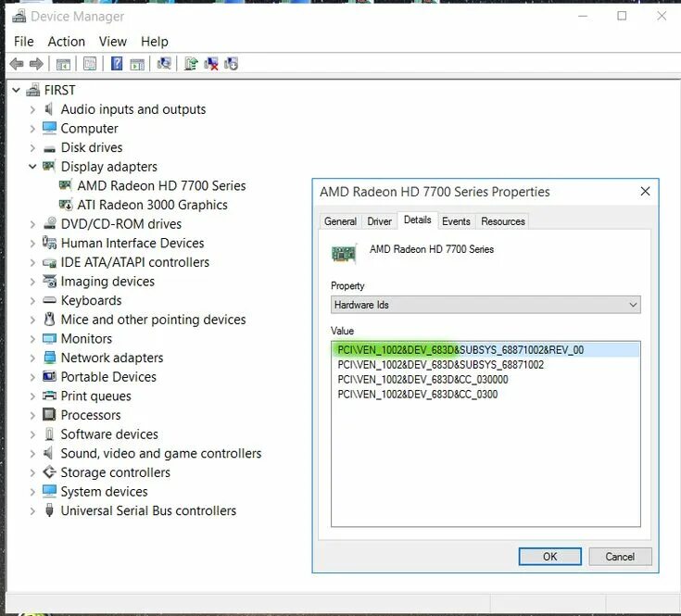Click the Mice and other pointing devices icon
Screen dimensions: 681x616
49,319
